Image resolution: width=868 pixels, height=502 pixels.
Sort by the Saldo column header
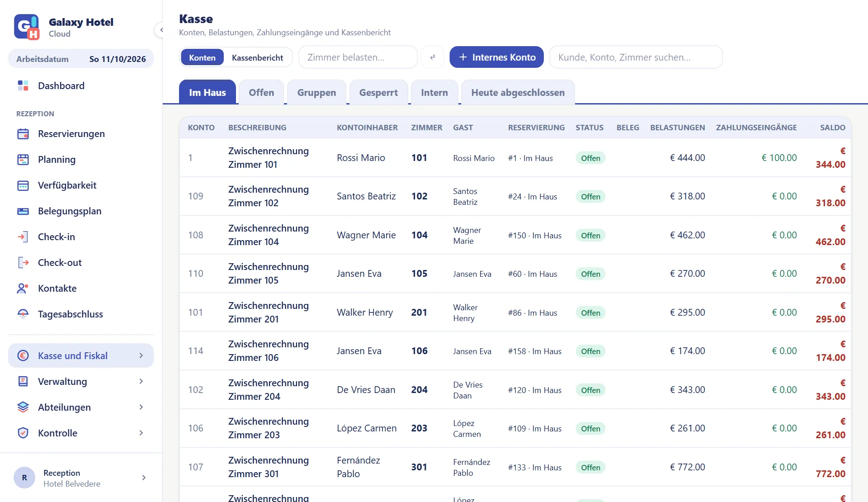click(832, 128)
